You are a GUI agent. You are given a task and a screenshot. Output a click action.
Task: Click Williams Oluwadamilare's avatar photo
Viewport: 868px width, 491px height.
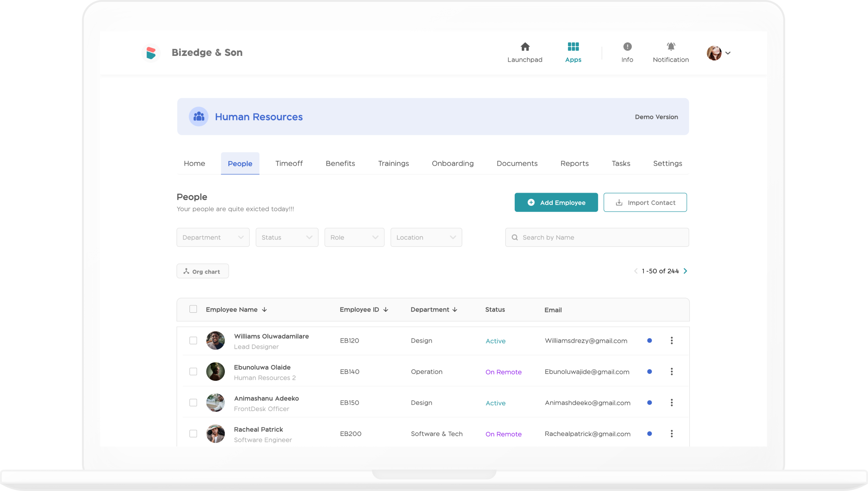215,340
